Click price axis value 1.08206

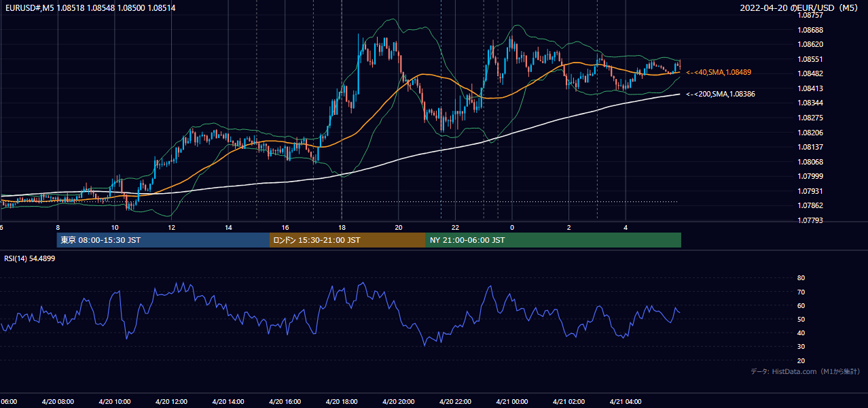(x=810, y=133)
